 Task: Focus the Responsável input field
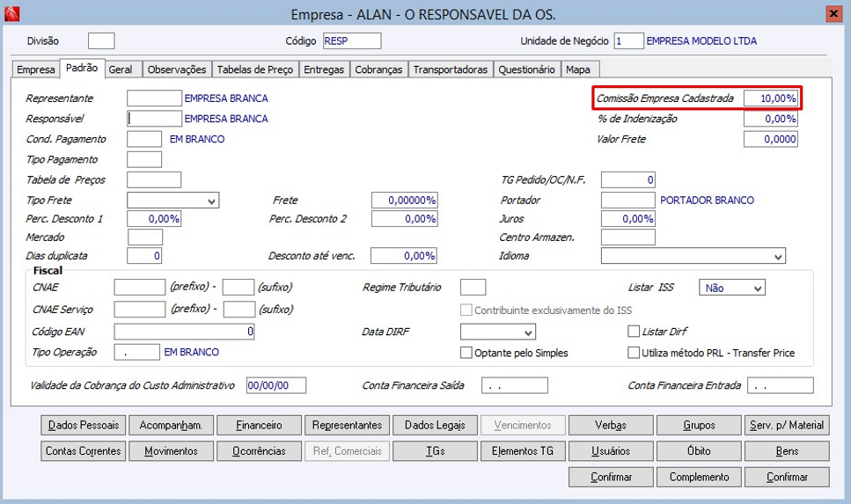(154, 119)
